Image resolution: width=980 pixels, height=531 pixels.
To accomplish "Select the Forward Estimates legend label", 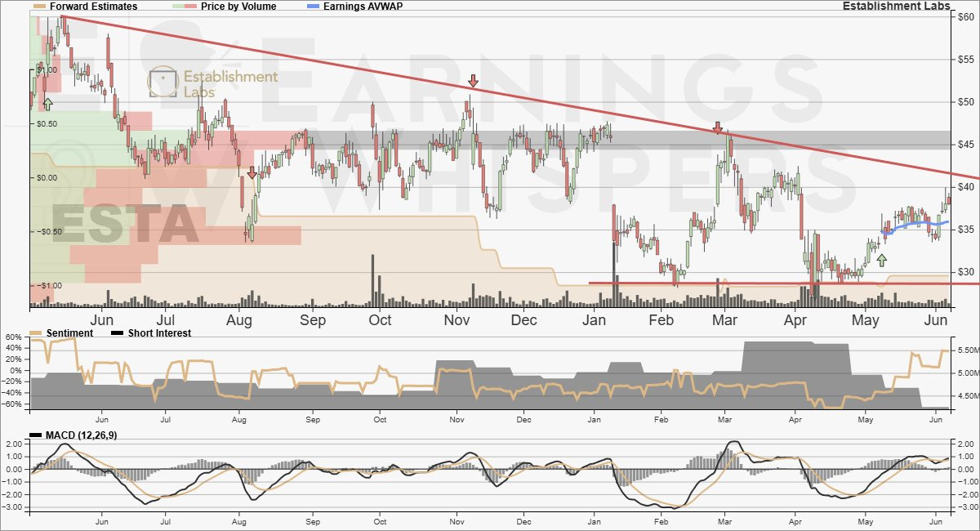I will coord(93,6).
